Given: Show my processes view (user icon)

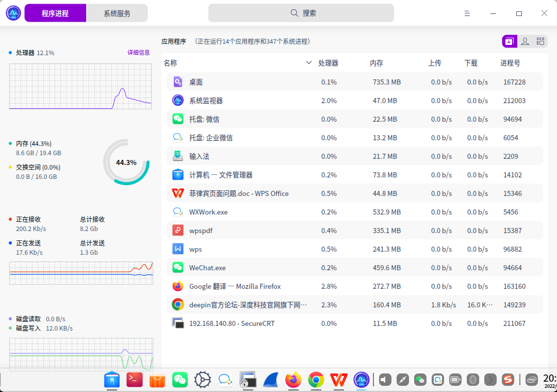Looking at the screenshot, I should tap(525, 42).
